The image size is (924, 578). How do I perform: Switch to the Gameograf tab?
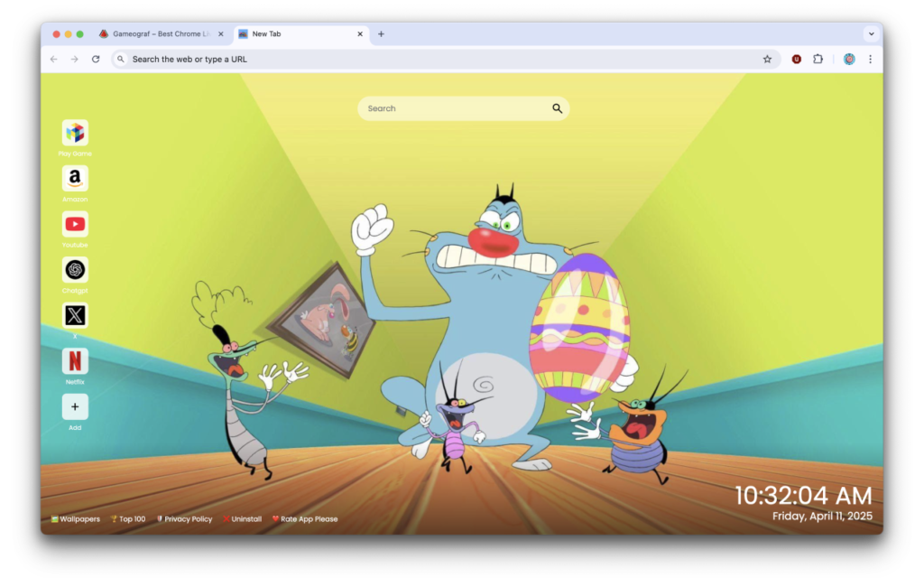click(x=161, y=34)
